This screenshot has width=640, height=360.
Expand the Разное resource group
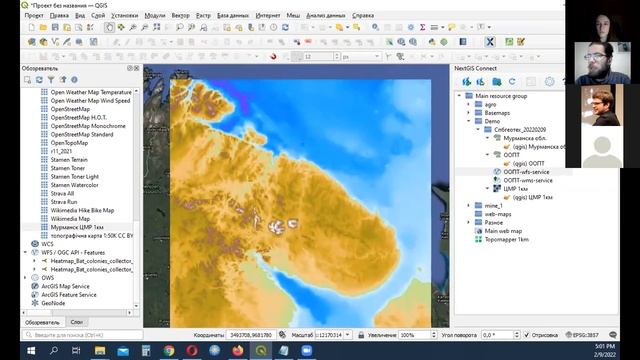pyautogui.click(x=469, y=222)
